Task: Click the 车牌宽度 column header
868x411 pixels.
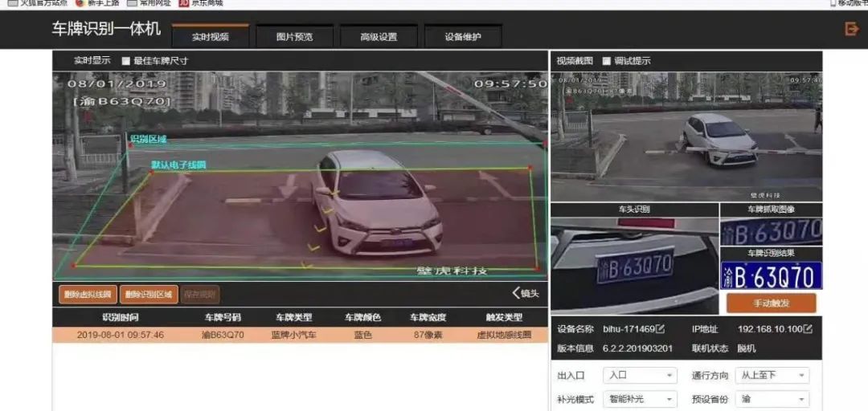Action: pyautogui.click(x=428, y=318)
